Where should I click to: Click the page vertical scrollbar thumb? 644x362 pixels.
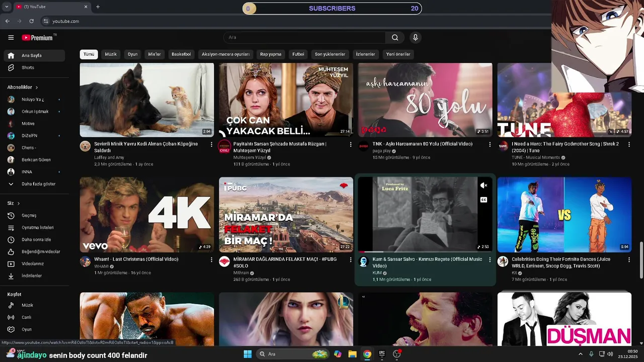tap(641, 259)
